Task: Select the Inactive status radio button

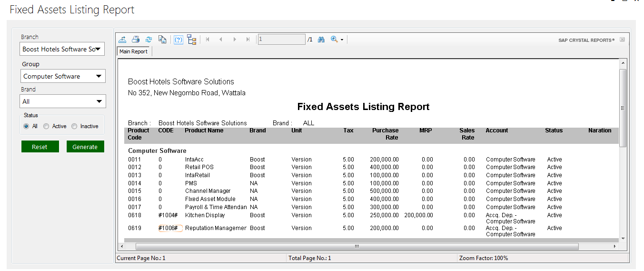Action: click(x=74, y=126)
